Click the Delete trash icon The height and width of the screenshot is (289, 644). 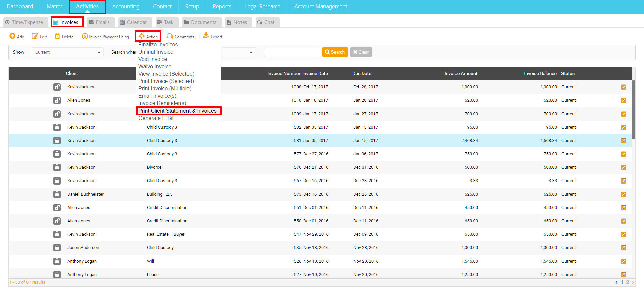(57, 36)
